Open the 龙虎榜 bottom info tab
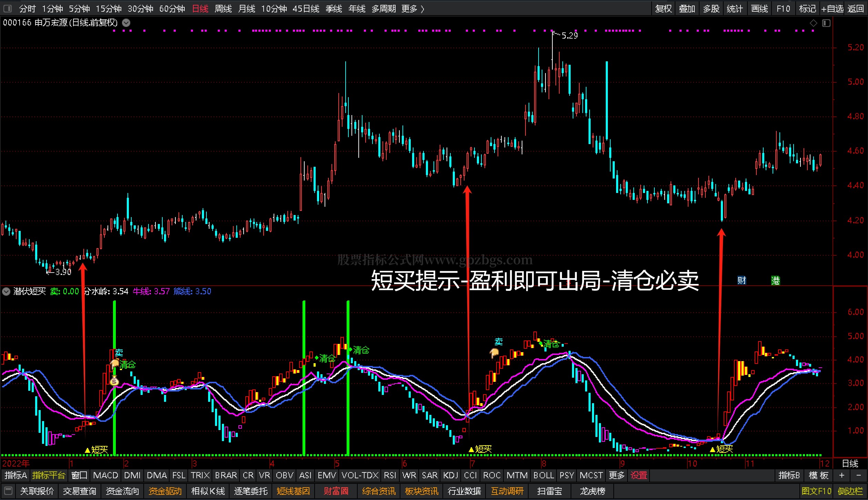868x500 pixels. 592,491
